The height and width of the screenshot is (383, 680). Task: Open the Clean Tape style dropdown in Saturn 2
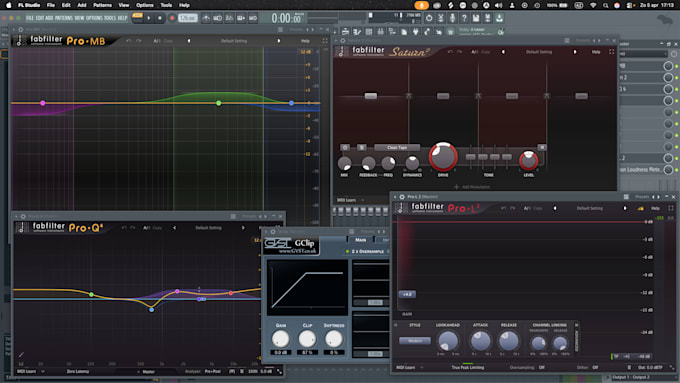397,147
